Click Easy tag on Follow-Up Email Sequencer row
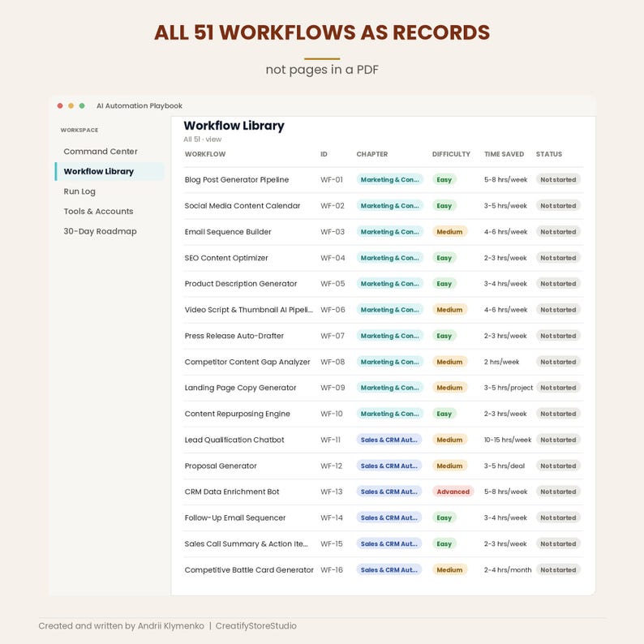This screenshot has width=644, height=644. click(444, 518)
